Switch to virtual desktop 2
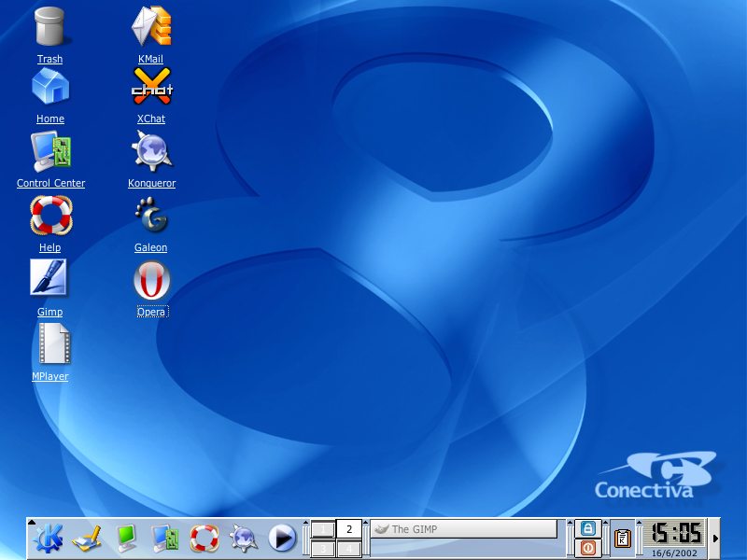Screen dimensions: 747x560 point(348,529)
